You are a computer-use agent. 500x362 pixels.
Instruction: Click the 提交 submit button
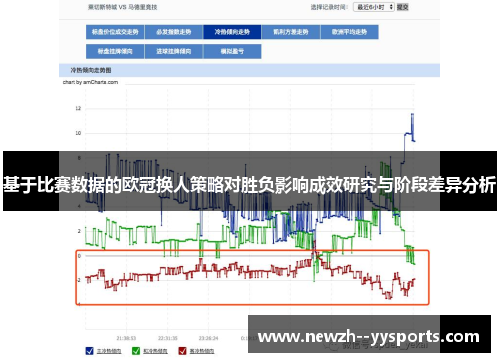coord(402,7)
